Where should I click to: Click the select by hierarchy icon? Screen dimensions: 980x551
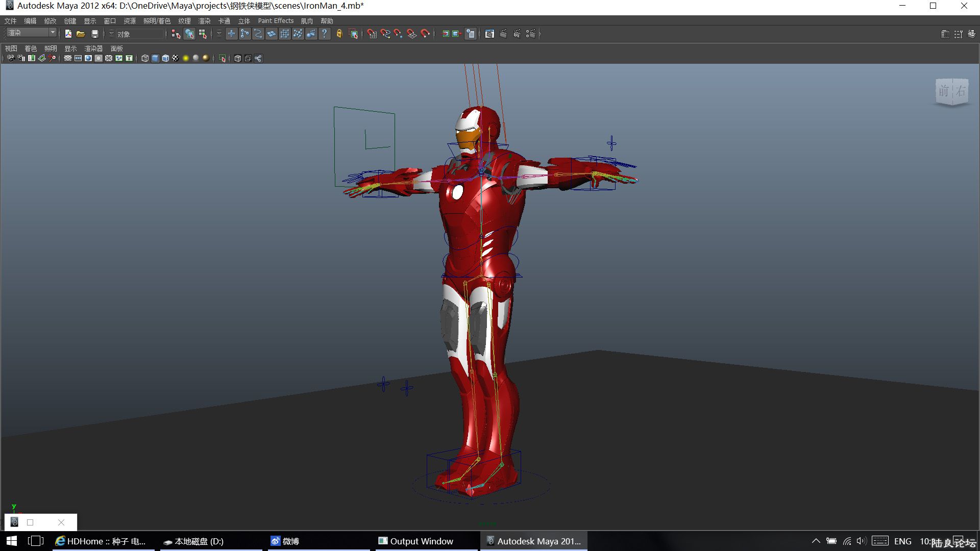pos(176,34)
